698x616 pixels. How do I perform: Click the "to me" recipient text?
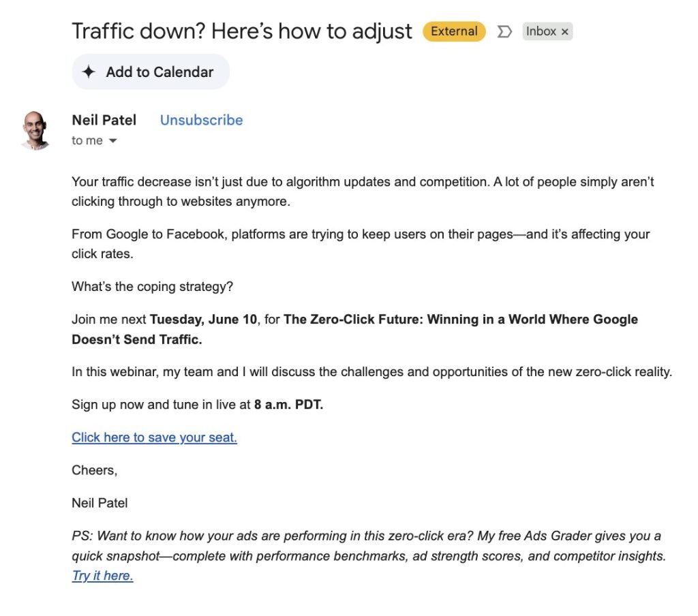(x=87, y=141)
